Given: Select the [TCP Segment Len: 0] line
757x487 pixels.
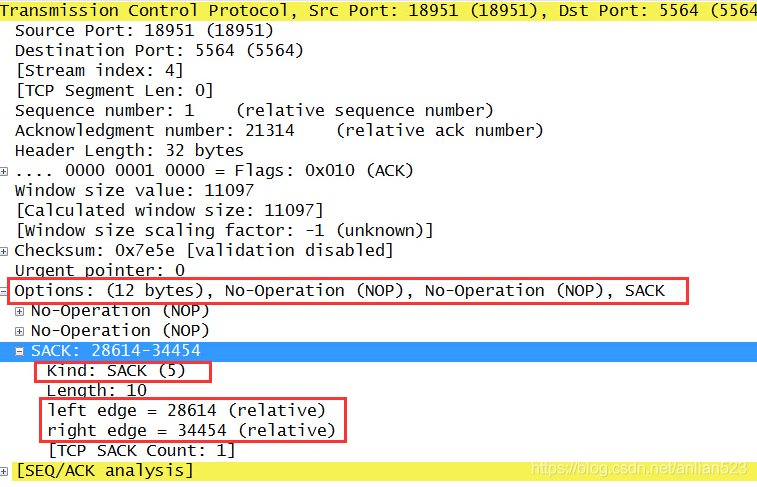Looking at the screenshot, I should [x=114, y=90].
